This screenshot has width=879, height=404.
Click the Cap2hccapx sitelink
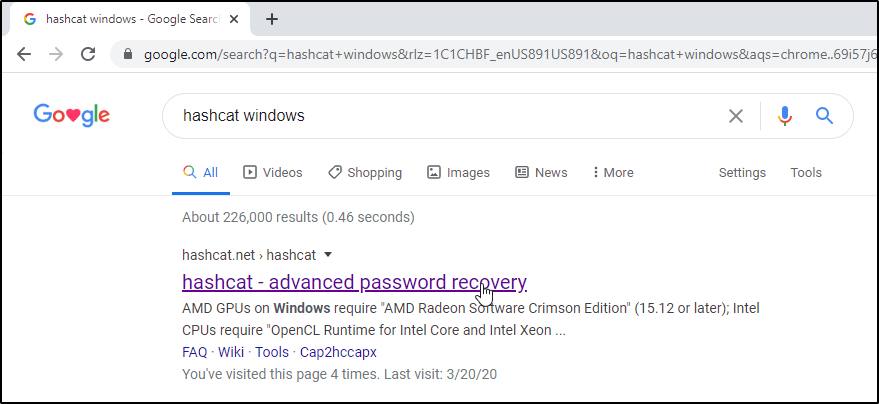(x=338, y=352)
